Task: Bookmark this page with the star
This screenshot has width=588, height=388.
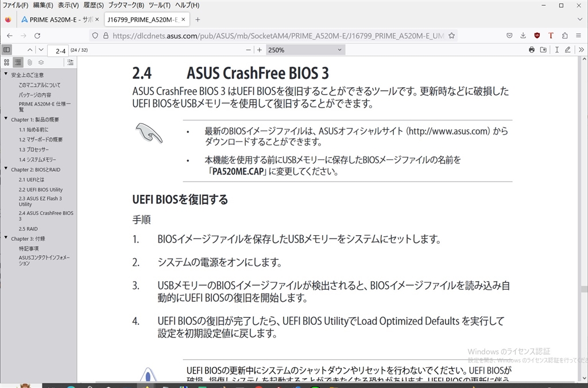Action: point(451,36)
